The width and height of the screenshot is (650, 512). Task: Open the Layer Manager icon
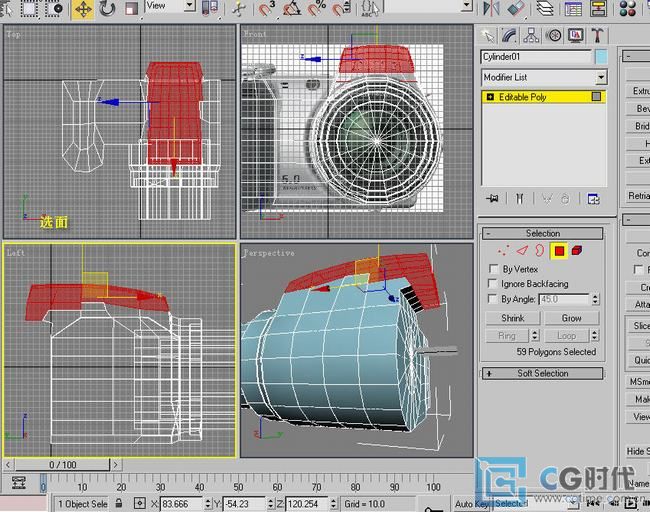545,8
